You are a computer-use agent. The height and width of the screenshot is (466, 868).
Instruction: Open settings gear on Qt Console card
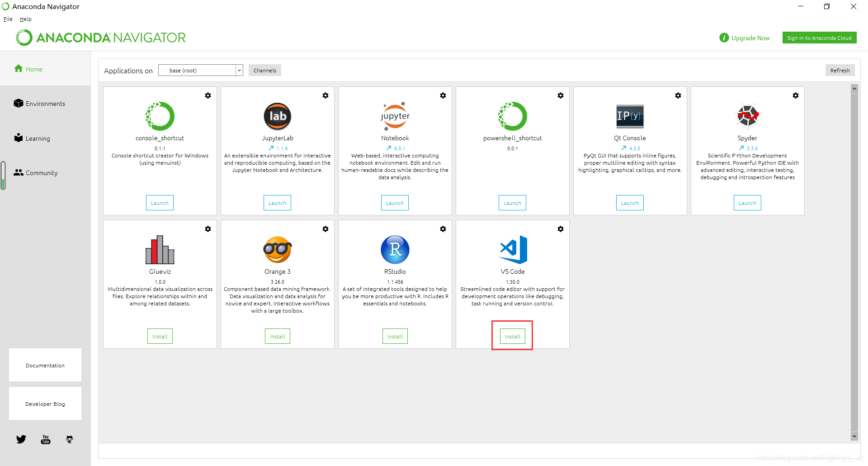[x=678, y=95]
